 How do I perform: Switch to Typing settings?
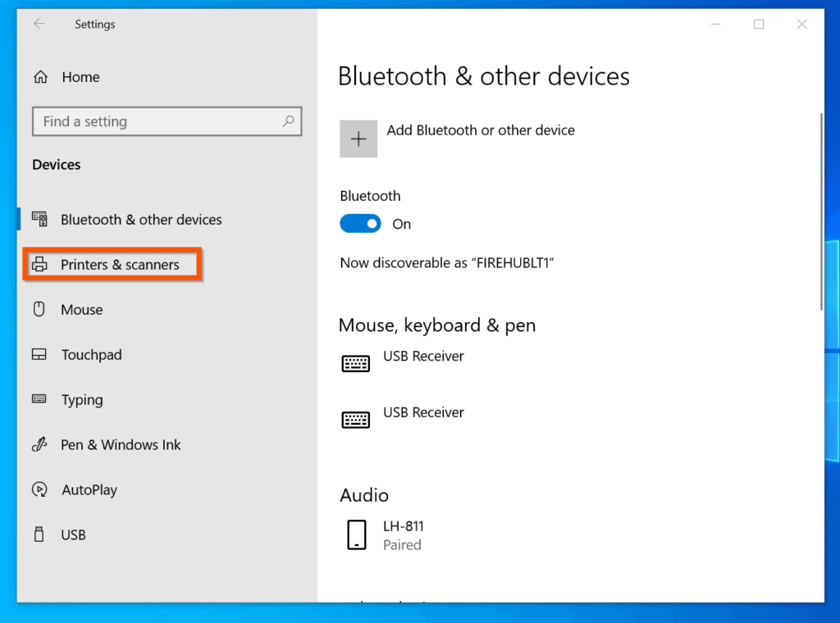tap(82, 400)
